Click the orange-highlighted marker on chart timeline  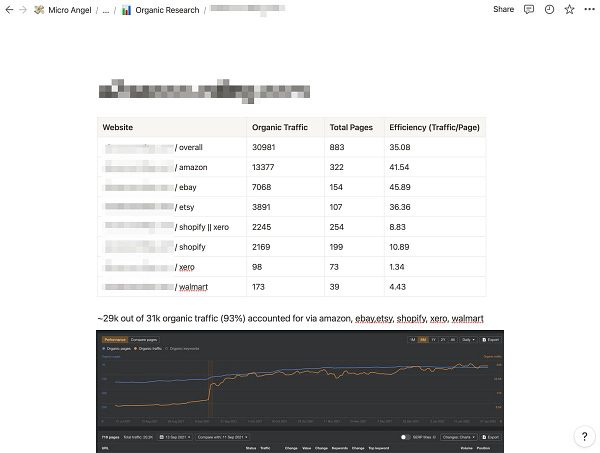(x=210, y=388)
